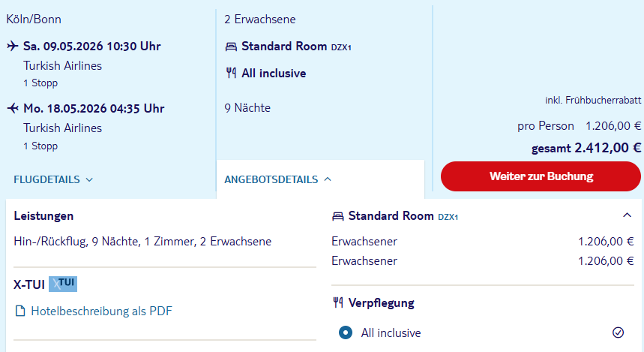Click the bed icon beside Standard Room
Image resolution: width=644 pixels, height=352 pixels.
[231, 47]
